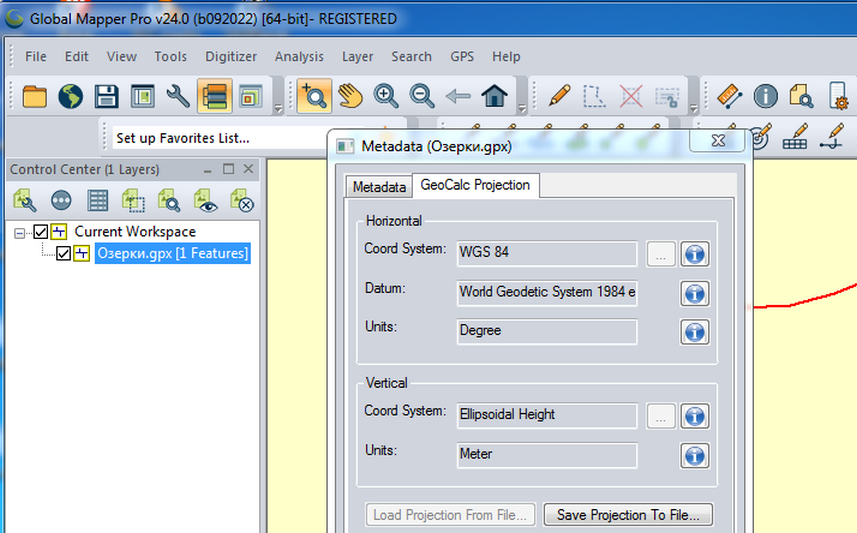Select the GeoCalc Projection tab
Image resolution: width=857 pixels, height=533 pixels.
point(475,185)
